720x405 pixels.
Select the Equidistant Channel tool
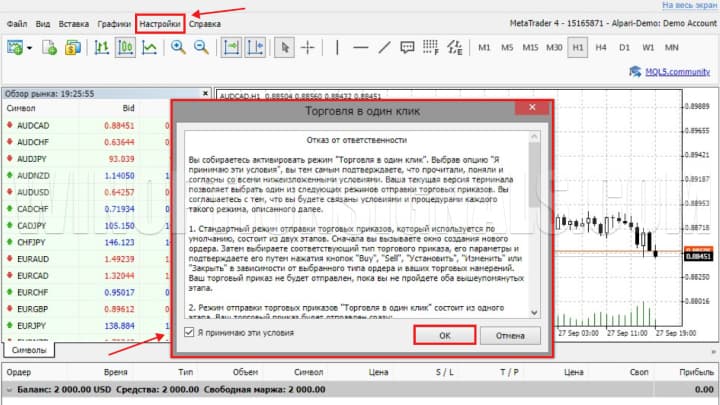coord(455,47)
